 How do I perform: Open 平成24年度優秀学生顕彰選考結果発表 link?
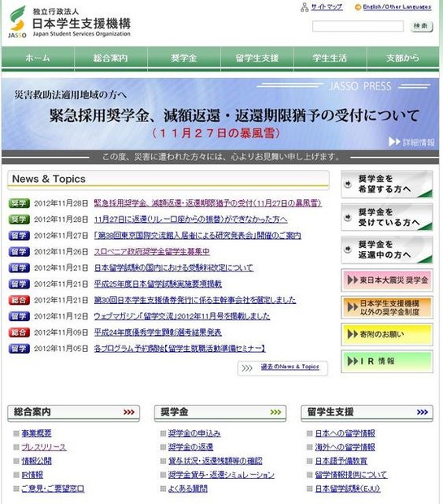click(x=158, y=332)
